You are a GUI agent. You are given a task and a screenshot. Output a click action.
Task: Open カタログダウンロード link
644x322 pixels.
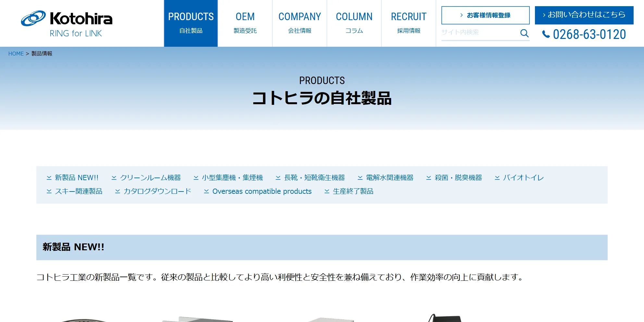click(x=157, y=192)
